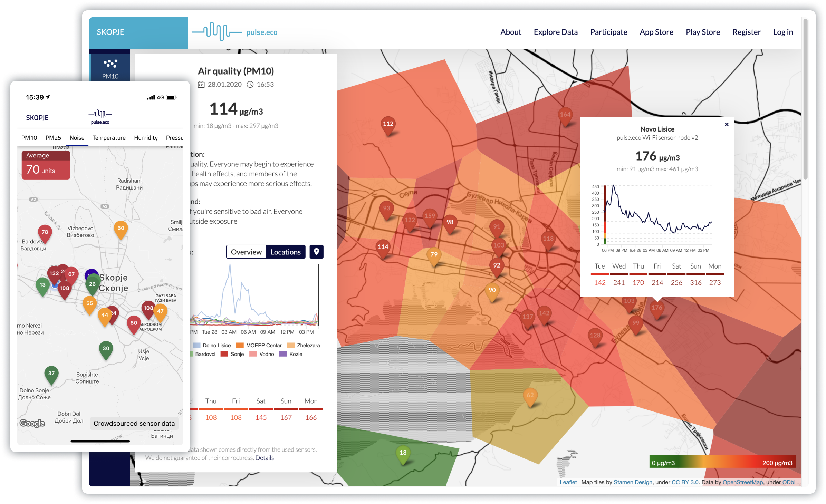Select the 128 sensor marker
826x504 pixels.
(x=595, y=337)
